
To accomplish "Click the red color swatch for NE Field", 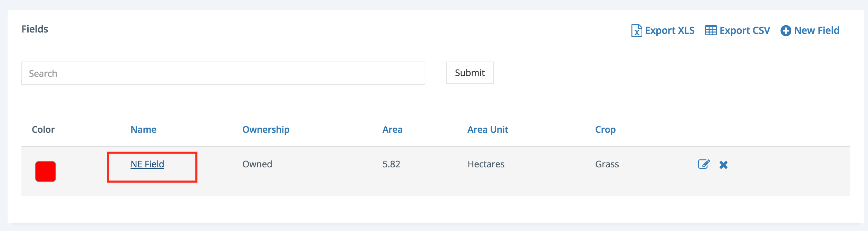I will [46, 171].
